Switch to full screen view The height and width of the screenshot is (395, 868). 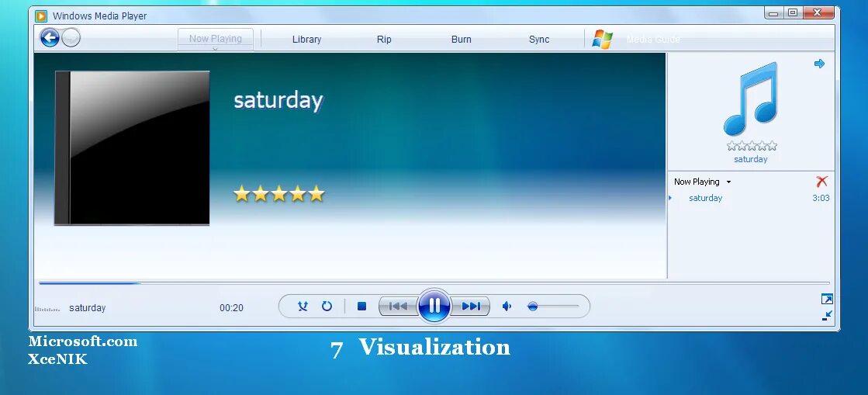(x=826, y=299)
